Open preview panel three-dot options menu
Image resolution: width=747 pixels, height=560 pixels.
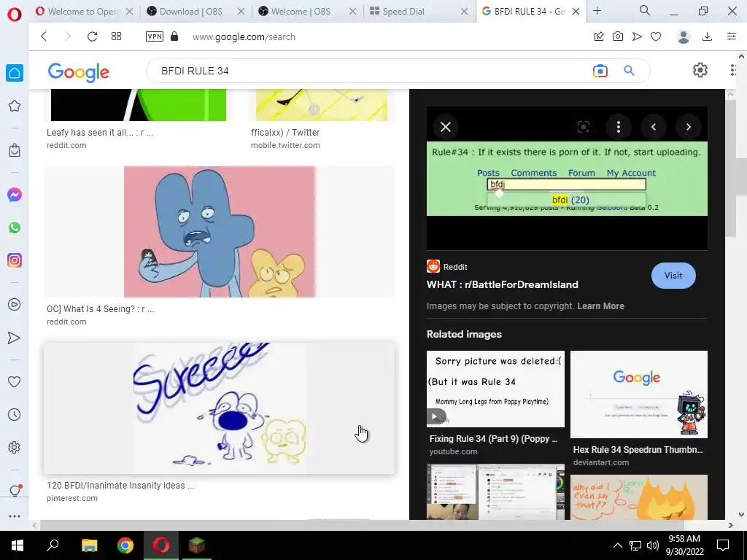pyautogui.click(x=619, y=127)
